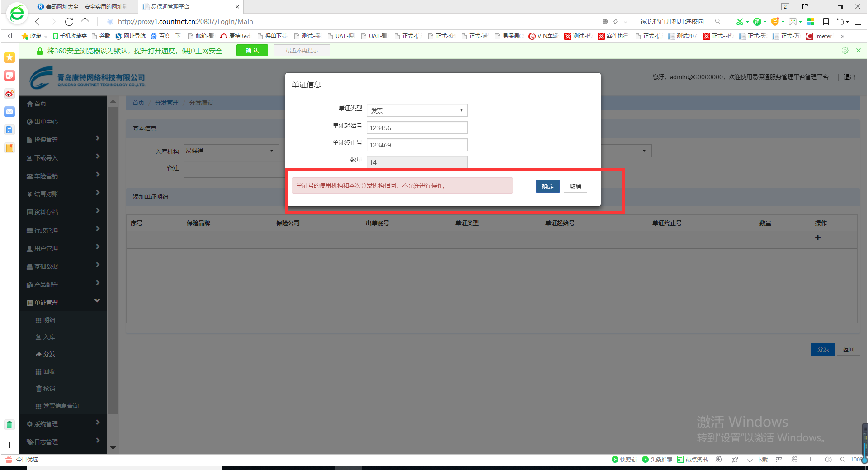Image resolution: width=868 pixels, height=470 pixels.
Task: Open the mail icon in left sidebar
Action: coord(9,112)
